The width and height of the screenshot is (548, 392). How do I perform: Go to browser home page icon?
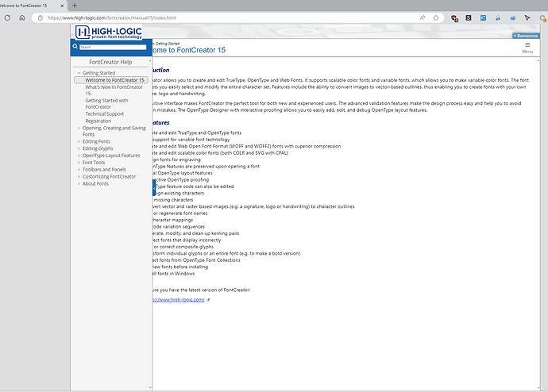click(x=22, y=17)
